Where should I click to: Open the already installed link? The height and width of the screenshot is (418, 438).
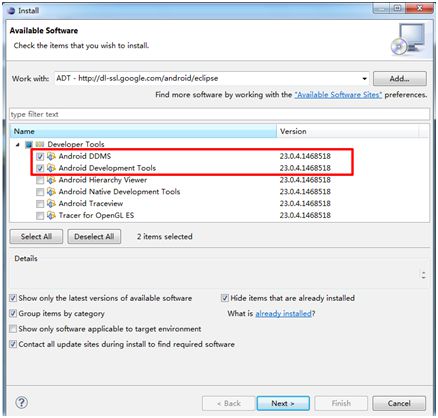pos(284,314)
